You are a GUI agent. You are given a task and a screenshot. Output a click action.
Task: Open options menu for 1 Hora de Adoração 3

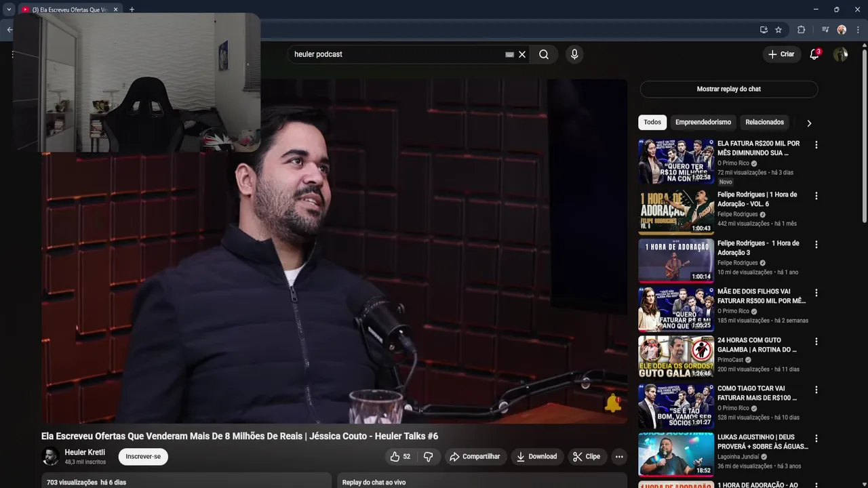tap(816, 245)
